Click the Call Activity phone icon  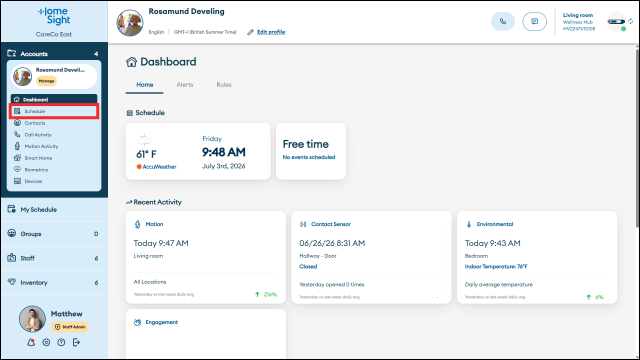pyautogui.click(x=17, y=134)
